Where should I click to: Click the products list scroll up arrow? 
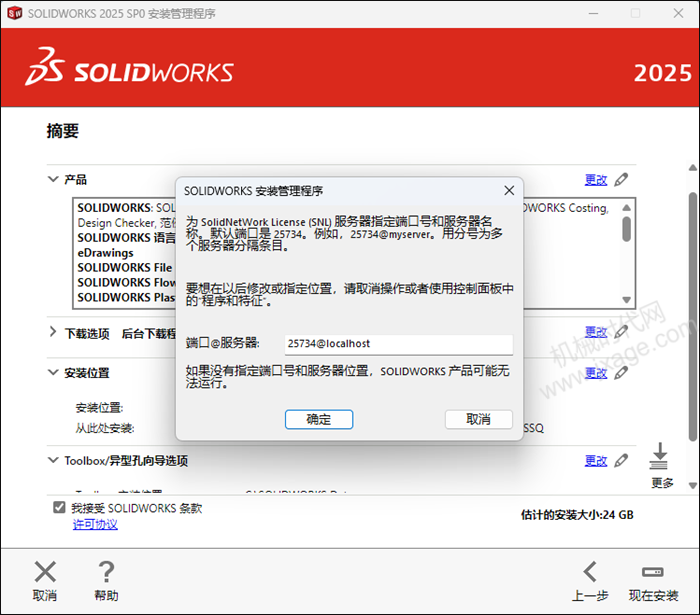627,208
